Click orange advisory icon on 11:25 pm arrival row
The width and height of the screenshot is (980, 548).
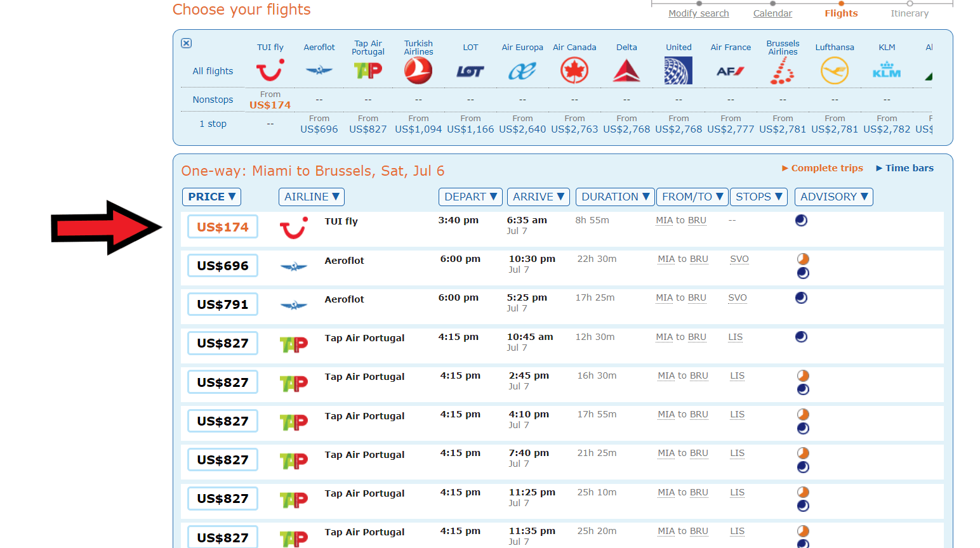804,492
